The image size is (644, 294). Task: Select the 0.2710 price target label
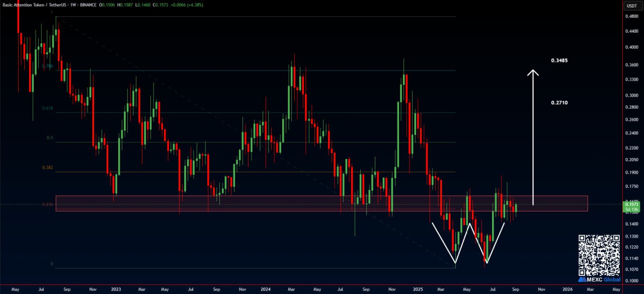coord(559,102)
